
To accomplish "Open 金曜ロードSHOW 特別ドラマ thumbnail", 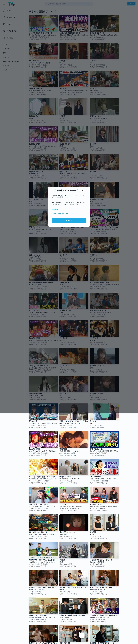I will [x=74, y=412].
